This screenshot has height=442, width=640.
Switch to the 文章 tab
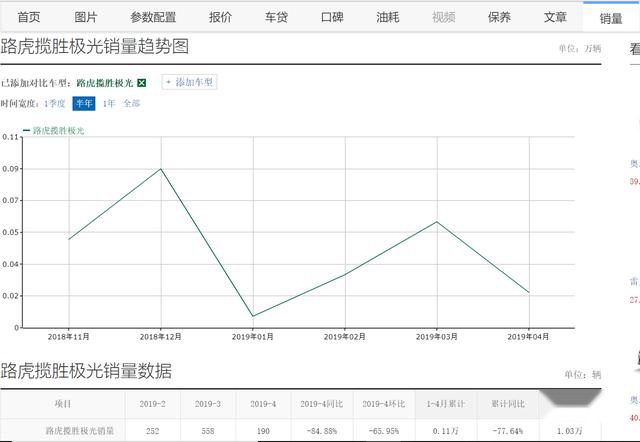(555, 17)
